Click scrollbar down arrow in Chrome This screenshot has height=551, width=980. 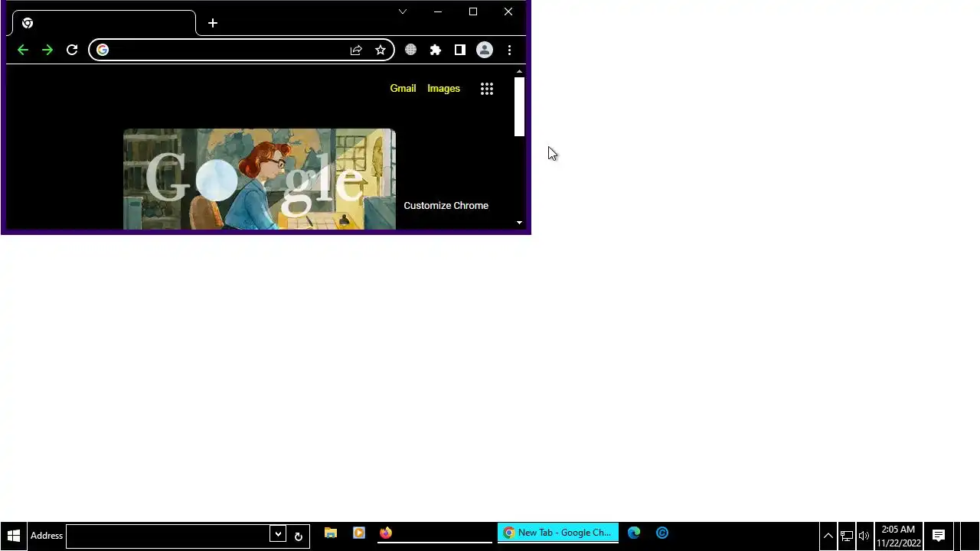tap(519, 223)
